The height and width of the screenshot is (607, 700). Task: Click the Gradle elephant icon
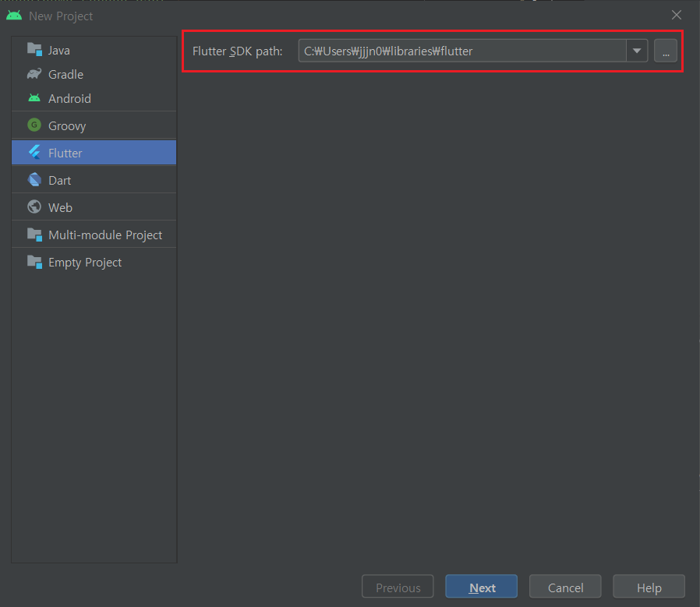[x=34, y=74]
